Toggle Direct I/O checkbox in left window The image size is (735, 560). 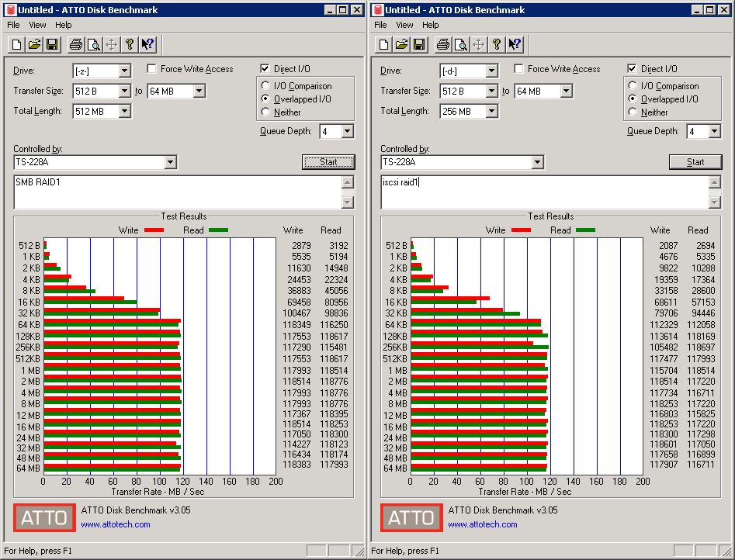coord(265,69)
